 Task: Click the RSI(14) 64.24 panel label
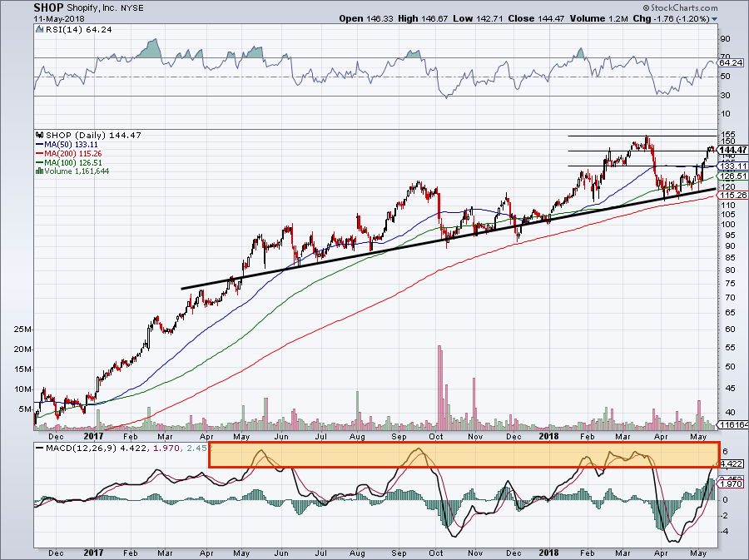78,30
